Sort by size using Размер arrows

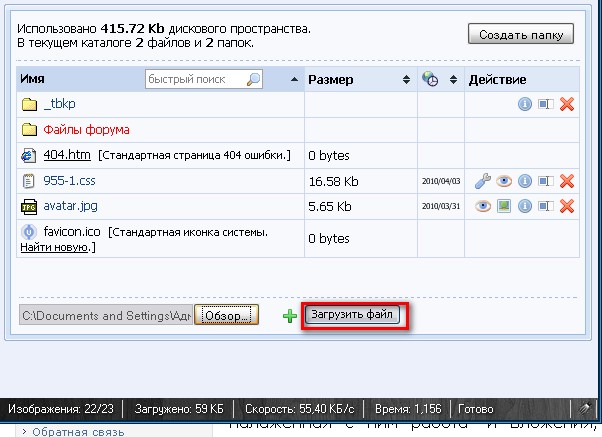(x=406, y=79)
